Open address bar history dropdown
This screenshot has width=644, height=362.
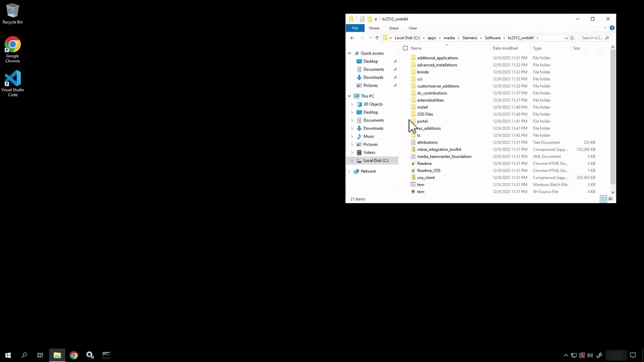coord(566,38)
